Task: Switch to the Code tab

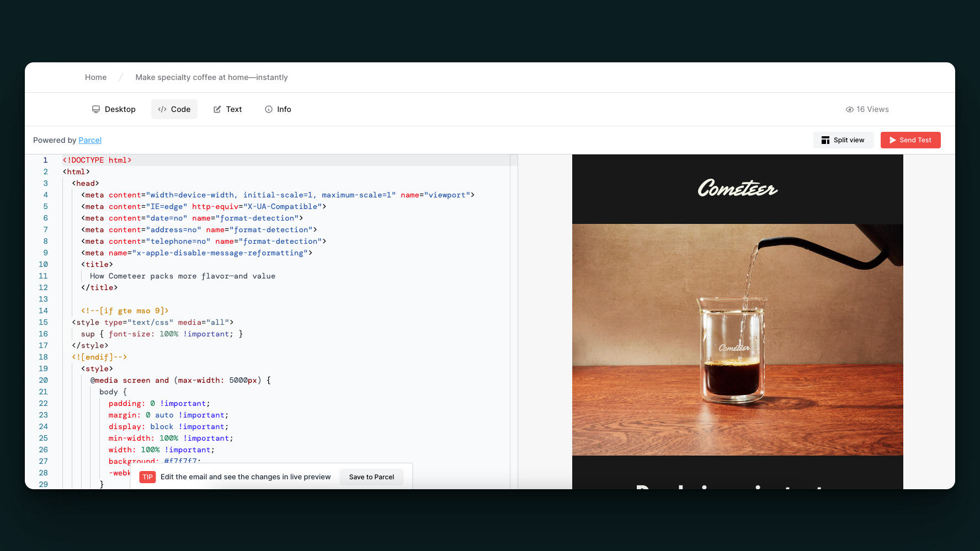Action: coord(174,109)
